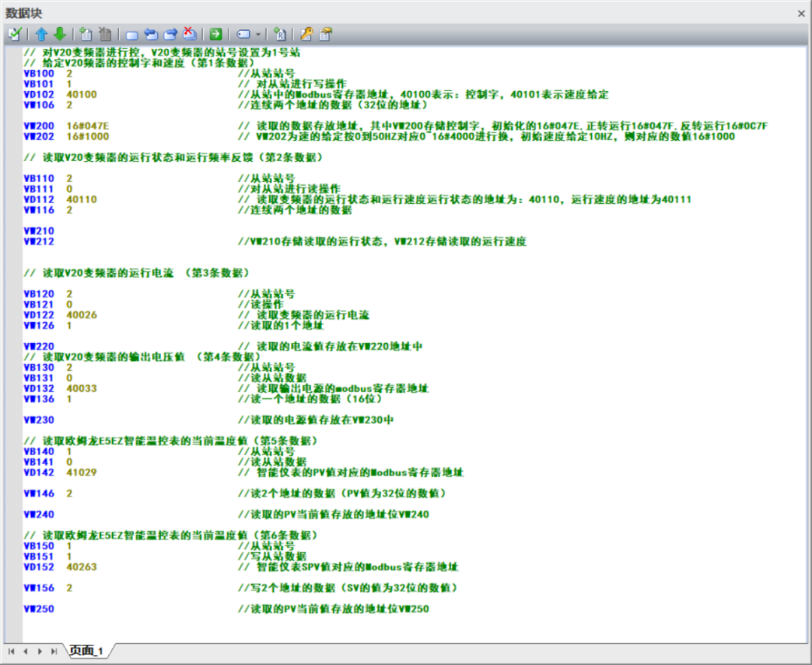Image resolution: width=812 pixels, height=665 pixels.
Task: Close the 数据块 panel
Action: coord(801,14)
